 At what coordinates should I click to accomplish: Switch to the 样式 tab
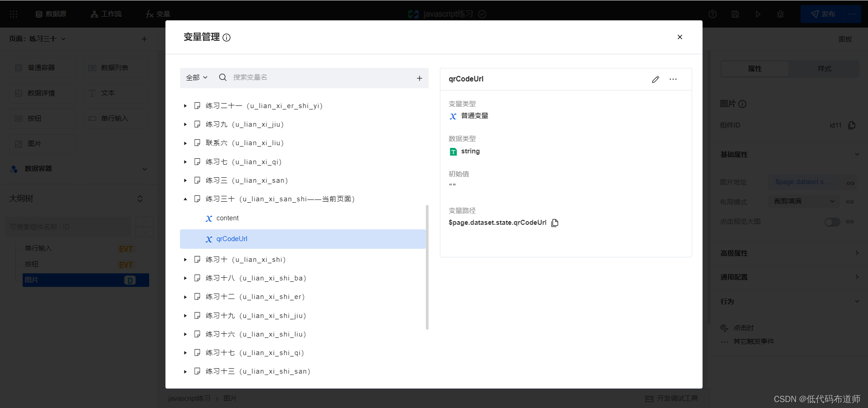[x=824, y=69]
